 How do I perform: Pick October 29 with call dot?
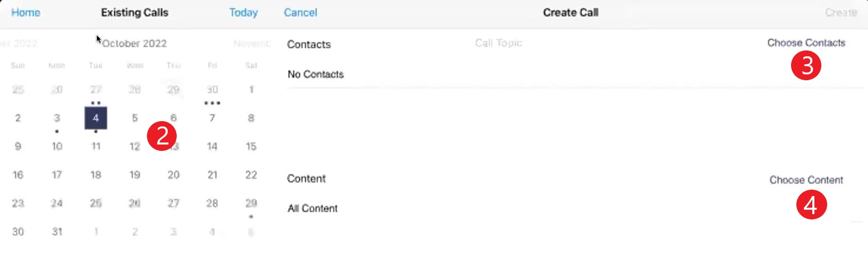[251, 203]
